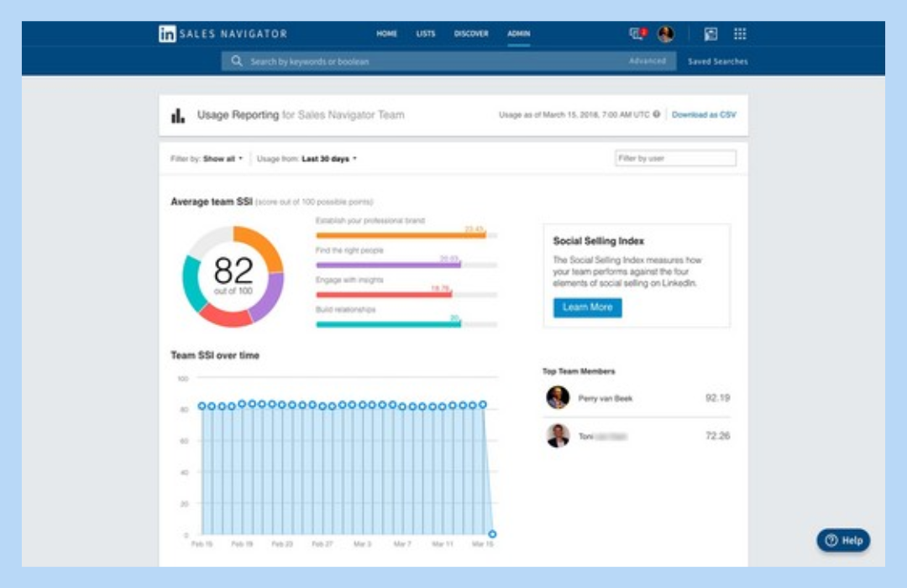Image resolution: width=907 pixels, height=588 pixels.
Task: Click the Team SSI over time heading
Action: 215,355
